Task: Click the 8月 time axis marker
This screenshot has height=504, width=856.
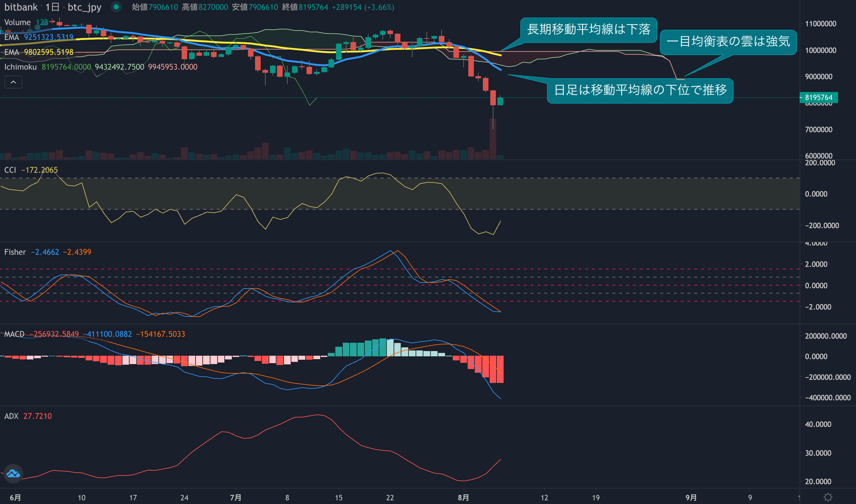Action: click(463, 497)
